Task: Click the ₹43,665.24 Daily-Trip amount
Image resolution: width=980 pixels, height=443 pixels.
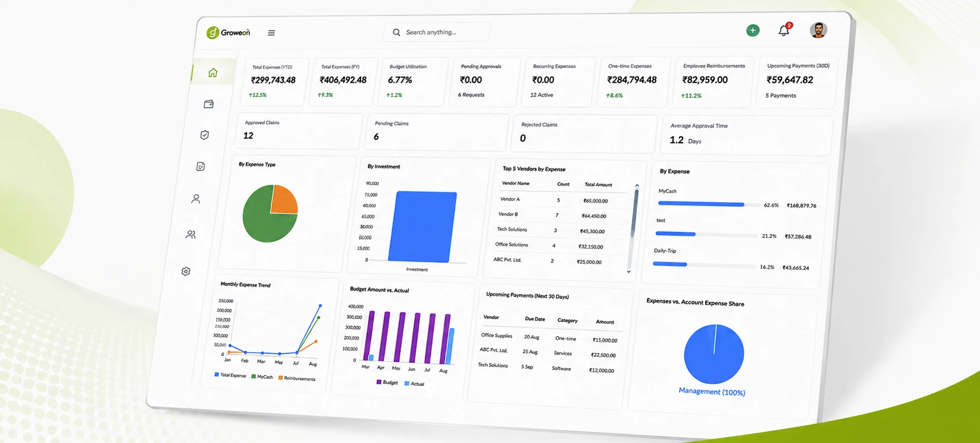Action: click(x=796, y=268)
